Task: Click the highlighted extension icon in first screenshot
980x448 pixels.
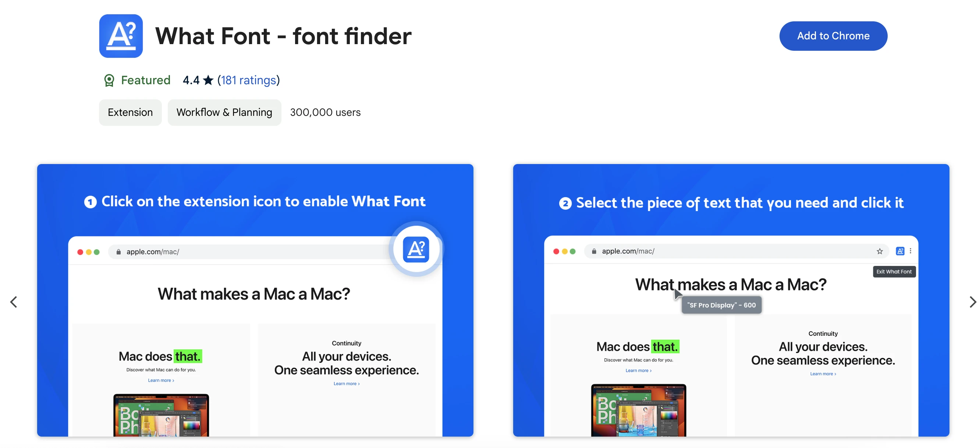Action: 416,249
